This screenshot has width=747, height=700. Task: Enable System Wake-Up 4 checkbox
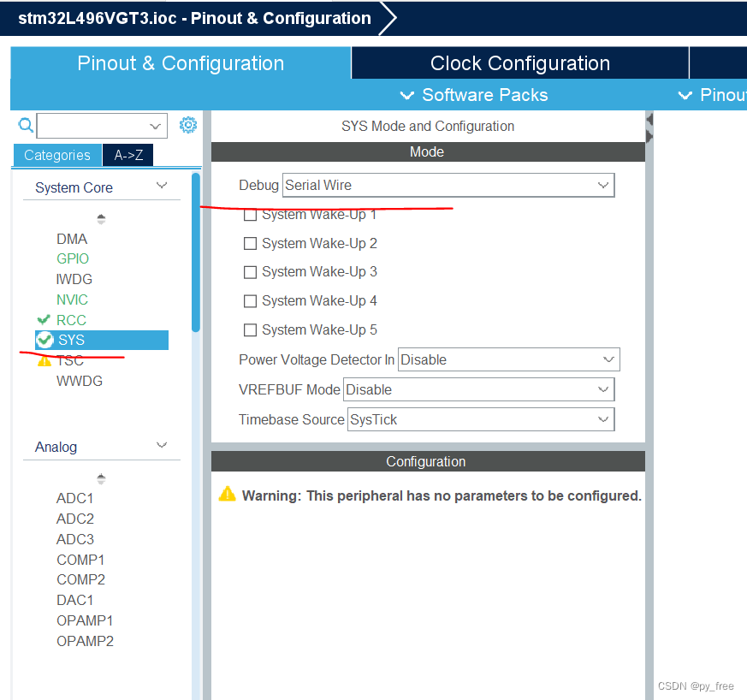(x=250, y=301)
